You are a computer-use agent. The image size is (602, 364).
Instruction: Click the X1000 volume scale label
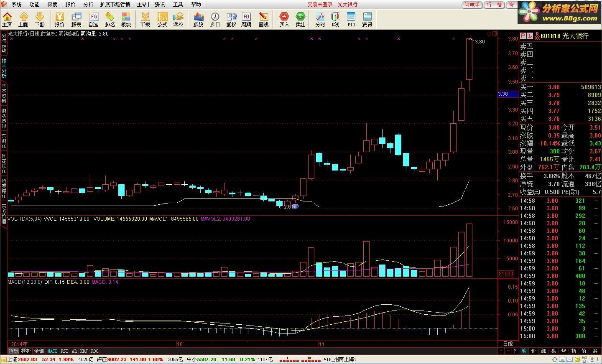pos(506,274)
